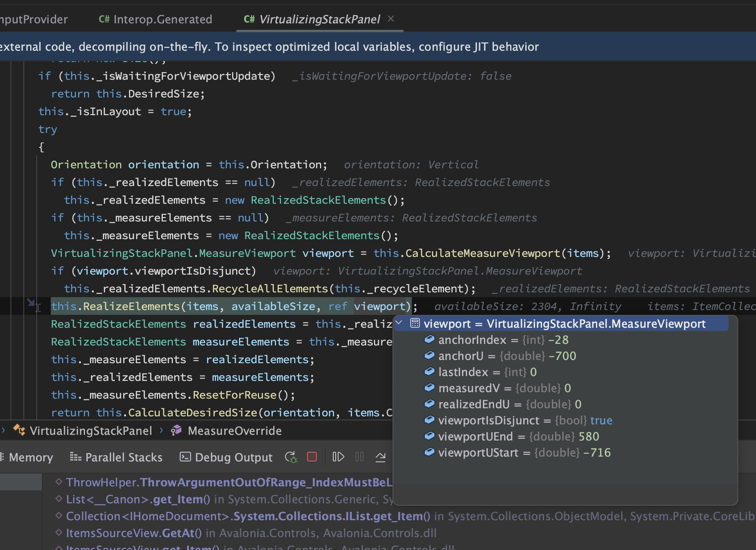The height and width of the screenshot is (550, 756).
Task: Click the Debug Output terminal icon
Action: pyautogui.click(x=185, y=457)
